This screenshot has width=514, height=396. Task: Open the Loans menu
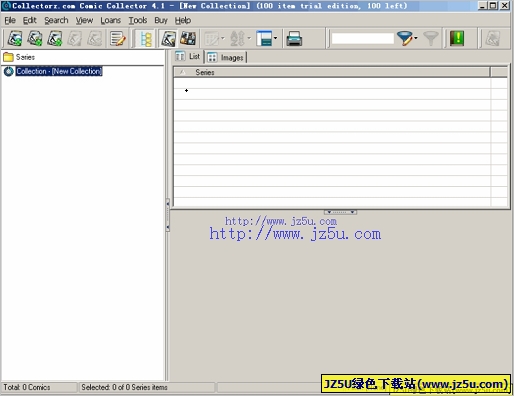111,20
